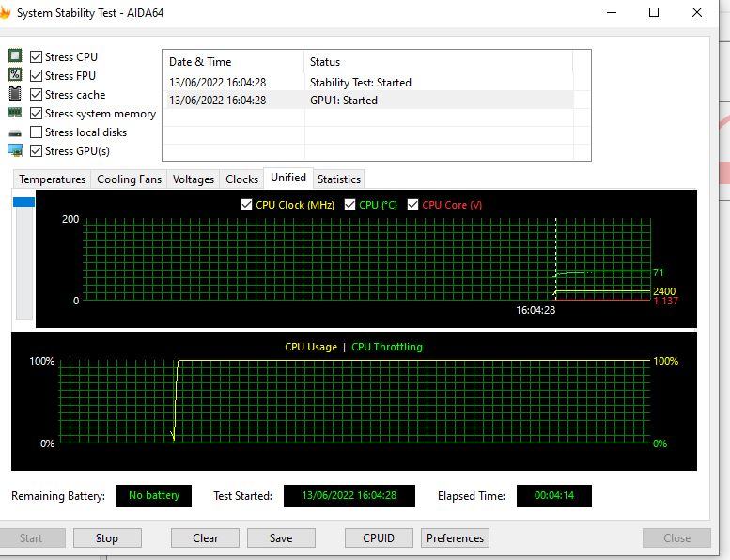The height and width of the screenshot is (560, 730).
Task: Enable the Stress local disks checkbox
Action: pos(36,132)
